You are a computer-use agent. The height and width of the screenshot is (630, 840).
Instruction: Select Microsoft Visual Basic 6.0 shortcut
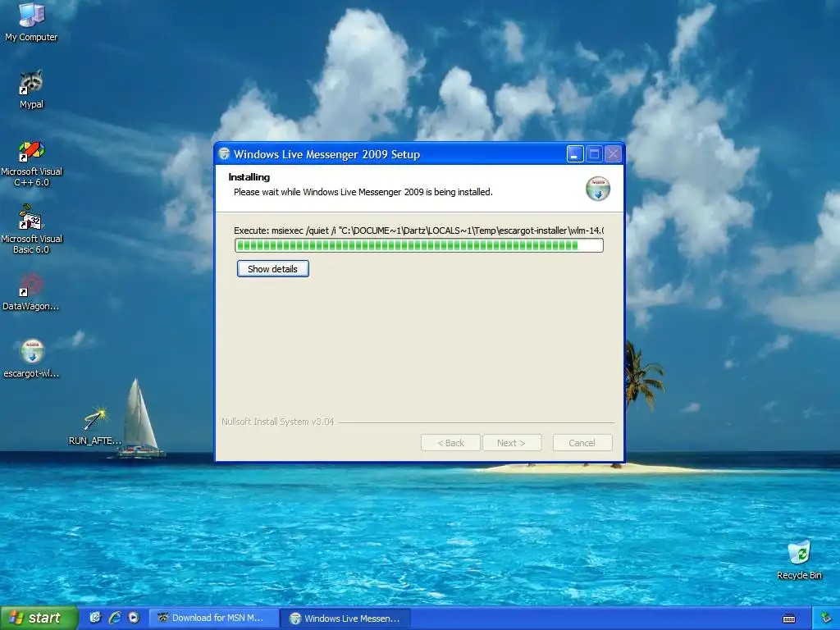tap(31, 231)
